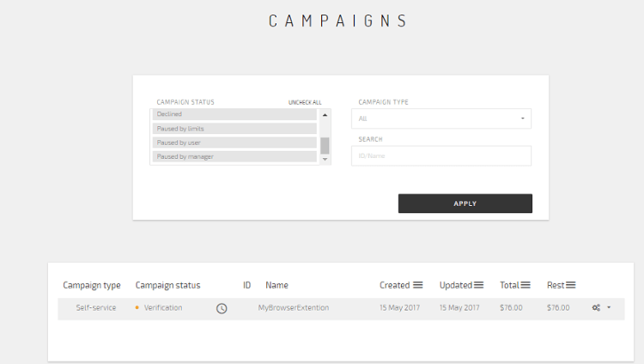
Task: Click the MyBrowserExtention campaign name
Action: click(x=294, y=307)
